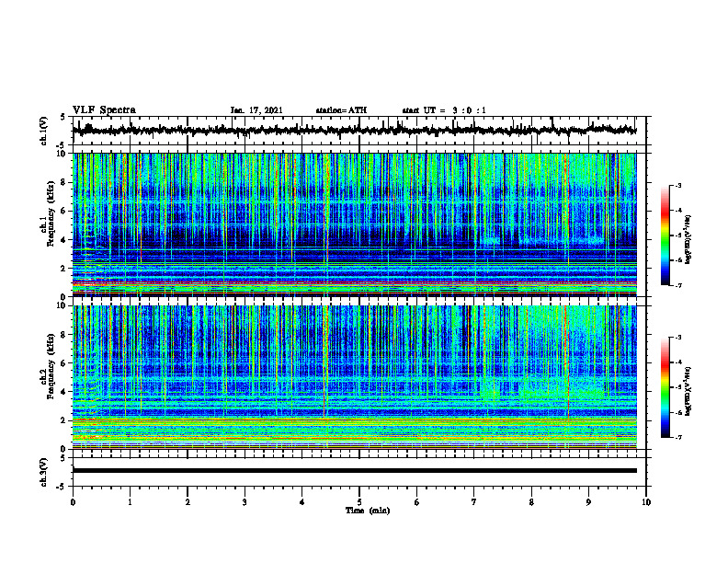Click the ch.2 spectrogram color bar
Image resolution: width=728 pixels, height=563 pixels.
[x=665, y=387]
